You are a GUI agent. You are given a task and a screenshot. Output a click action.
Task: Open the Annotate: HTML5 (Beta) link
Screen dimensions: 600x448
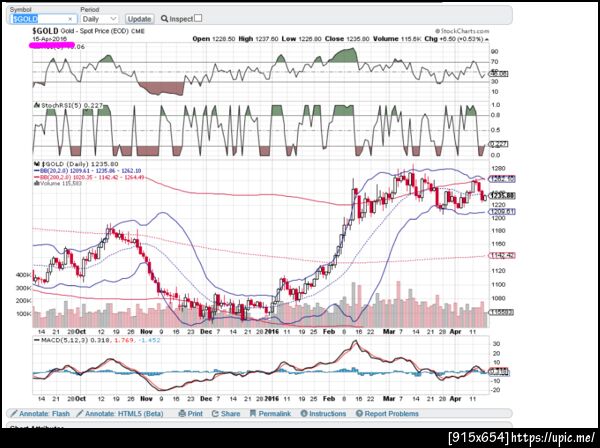(120, 414)
